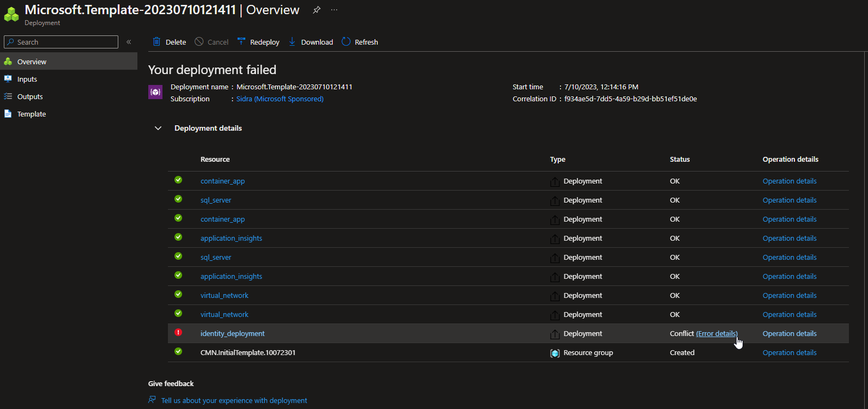Click the Download arrow icon
The image size is (868, 409).
(x=292, y=42)
